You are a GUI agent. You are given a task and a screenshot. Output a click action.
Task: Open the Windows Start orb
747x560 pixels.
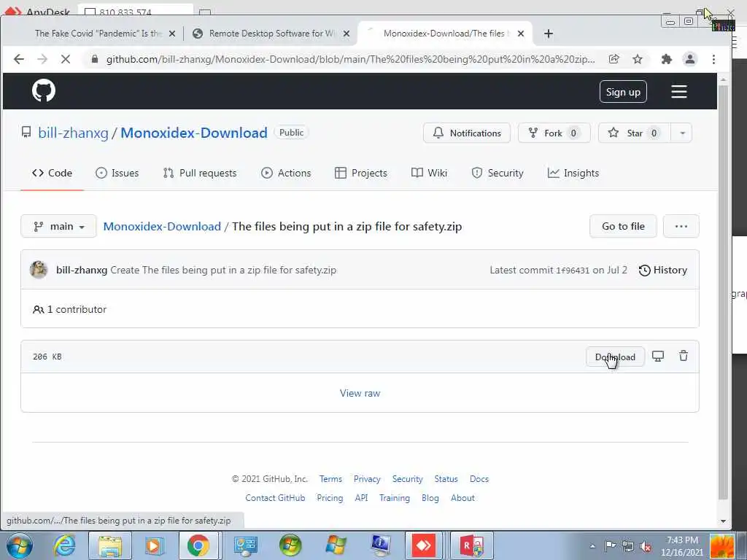tap(19, 545)
